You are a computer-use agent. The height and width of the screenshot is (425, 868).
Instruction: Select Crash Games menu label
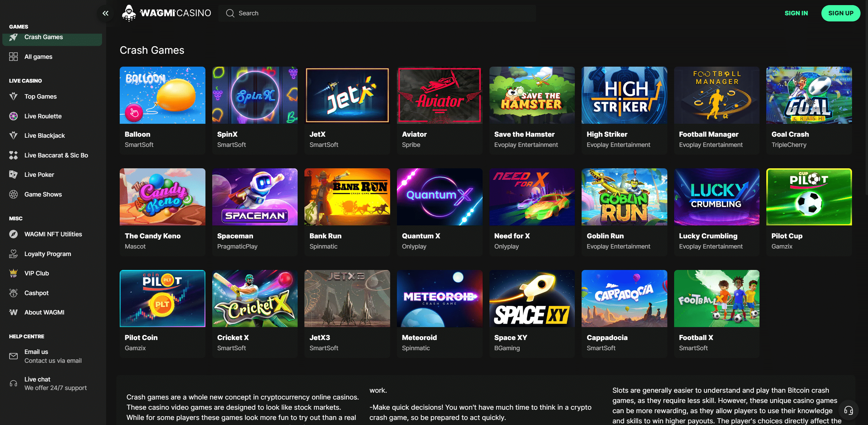pos(44,37)
